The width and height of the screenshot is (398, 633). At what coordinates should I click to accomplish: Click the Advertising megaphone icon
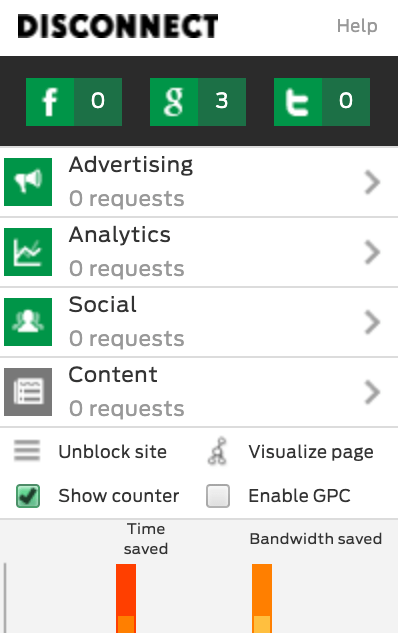(28, 182)
